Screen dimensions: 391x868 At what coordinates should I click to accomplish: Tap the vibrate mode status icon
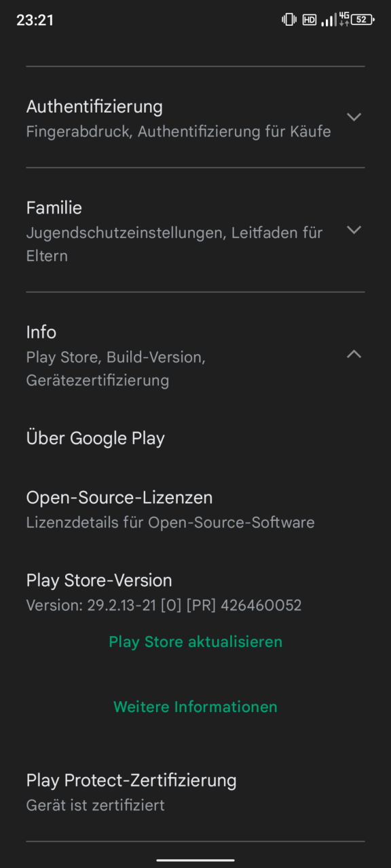point(289,20)
